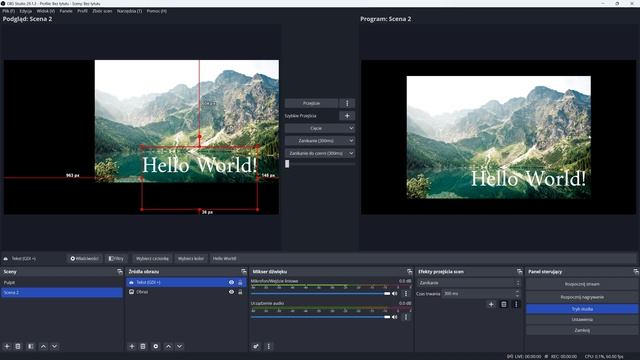Move scene up in Sceny panel
Image resolution: width=640 pixels, height=360 pixels.
click(x=43, y=346)
